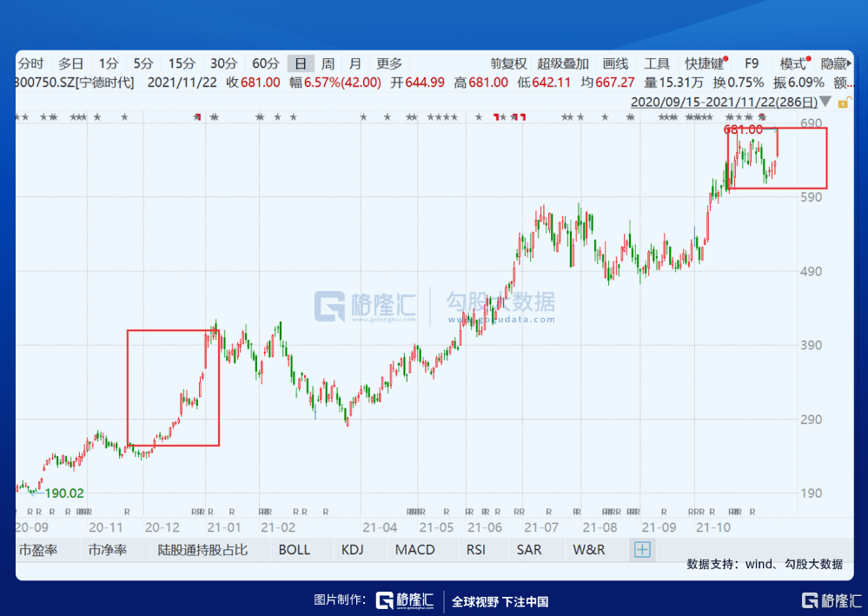
Task: Select the W&R indicator tab
Action: 588,550
